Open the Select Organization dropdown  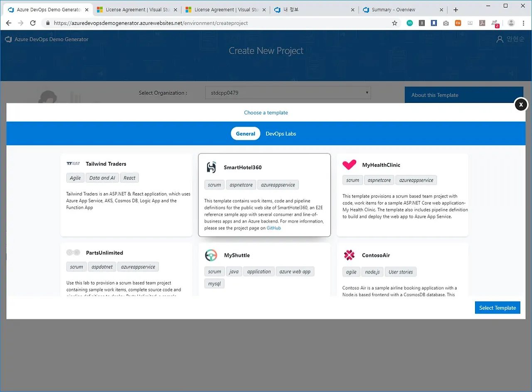point(288,93)
